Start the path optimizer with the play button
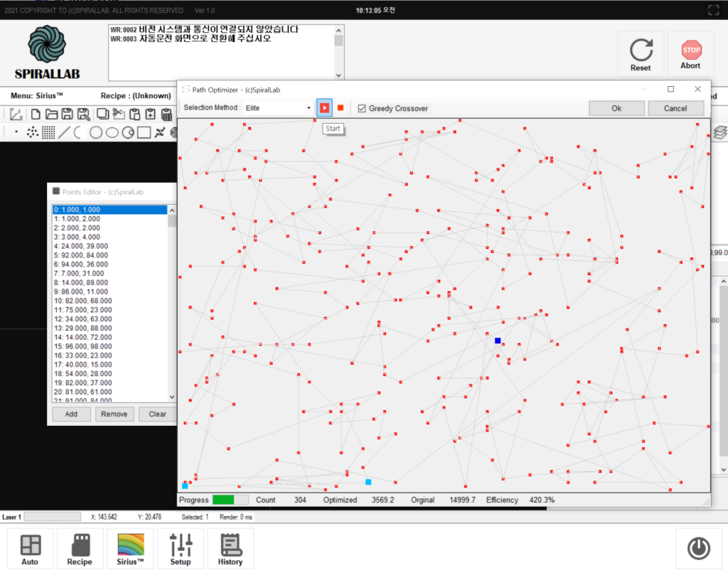 tap(325, 107)
